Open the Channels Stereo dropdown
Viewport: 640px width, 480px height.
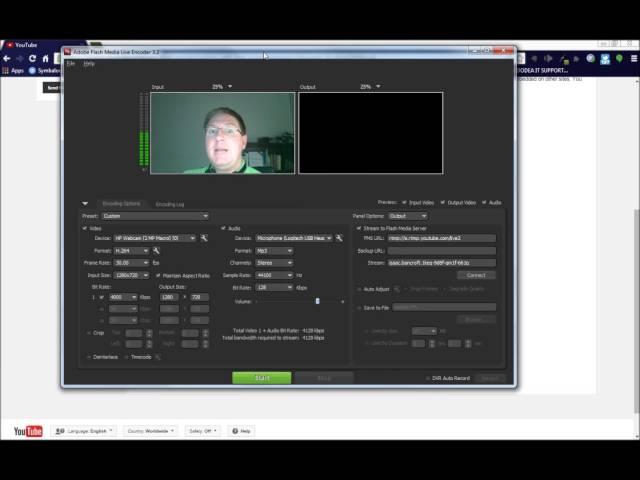pos(274,263)
